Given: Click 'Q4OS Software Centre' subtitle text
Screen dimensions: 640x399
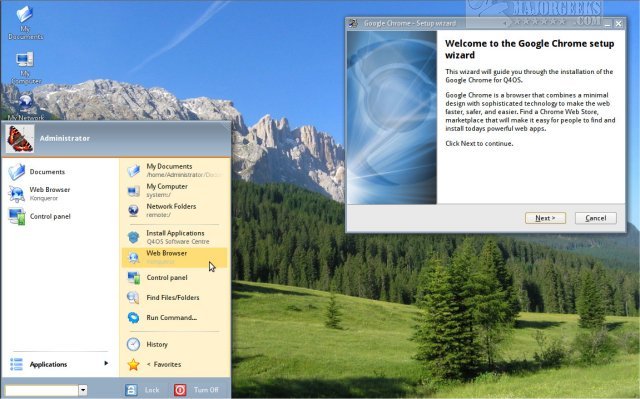Looking at the screenshot, I should [178, 242].
